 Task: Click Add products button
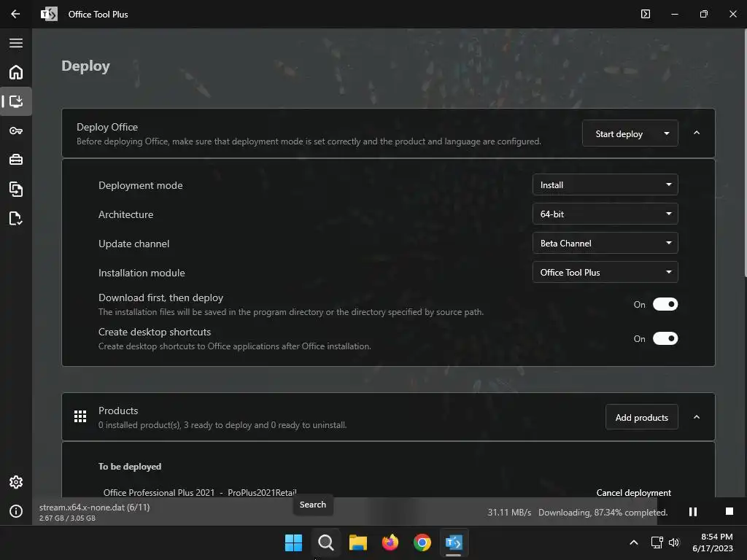pyautogui.click(x=642, y=418)
